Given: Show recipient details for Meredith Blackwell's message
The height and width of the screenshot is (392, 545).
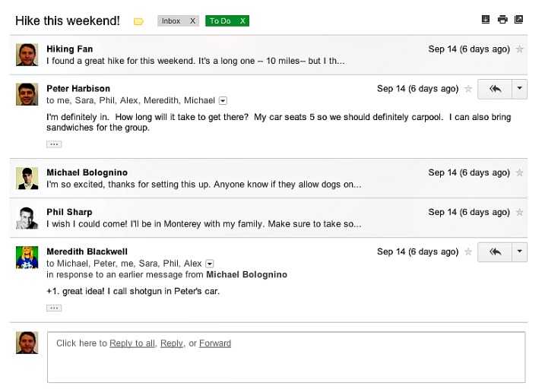Looking at the screenshot, I should pos(210,264).
